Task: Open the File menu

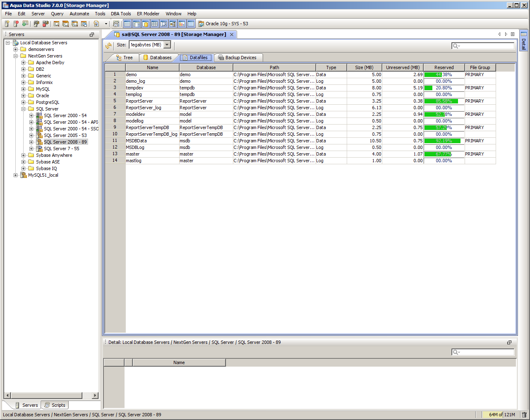Action: 8,14
